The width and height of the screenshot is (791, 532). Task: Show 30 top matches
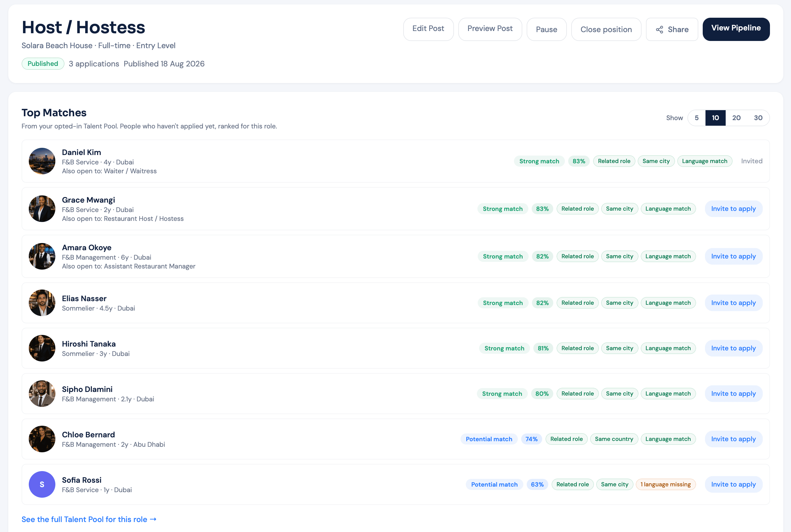point(758,118)
